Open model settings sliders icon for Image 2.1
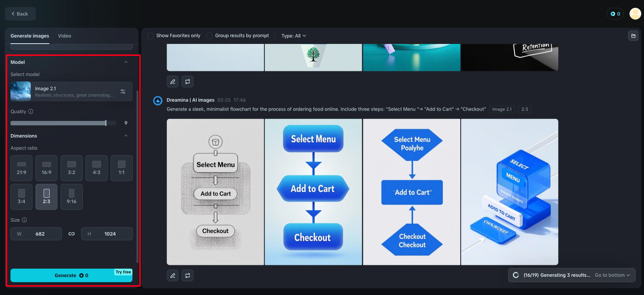Image resolution: width=644 pixels, height=295 pixels. coord(123,92)
